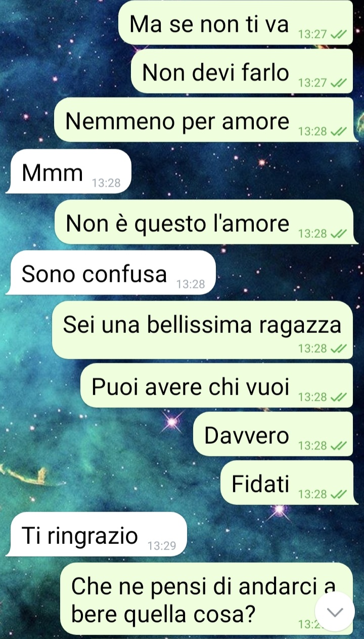
Task: Tap double checkmarks on "Non devi farlo"
Action: [338, 83]
